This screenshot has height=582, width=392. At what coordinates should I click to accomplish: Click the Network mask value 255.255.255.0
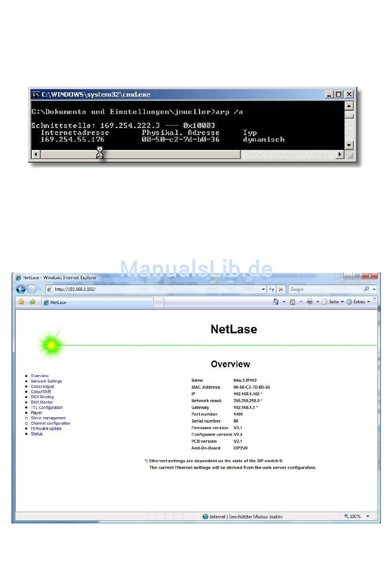click(247, 401)
